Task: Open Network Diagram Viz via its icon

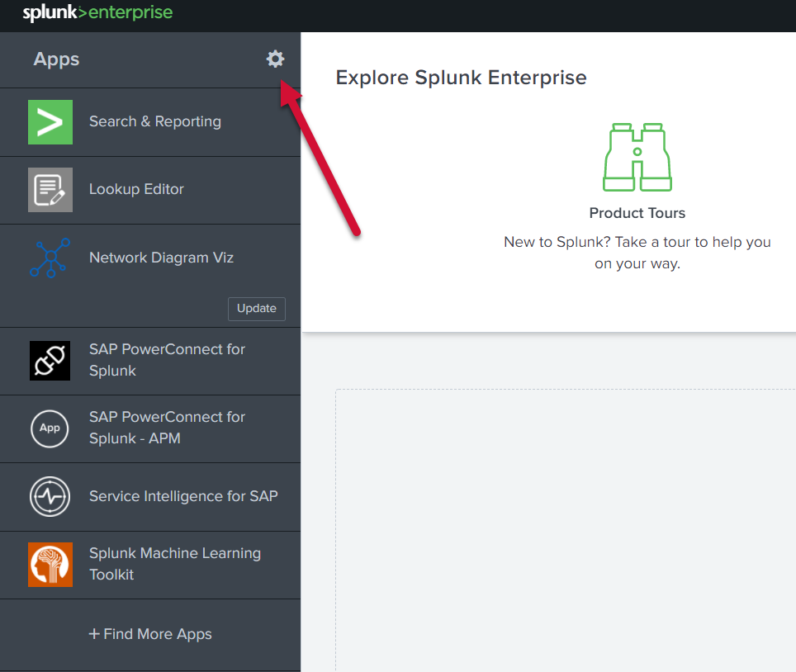Action: [50, 258]
